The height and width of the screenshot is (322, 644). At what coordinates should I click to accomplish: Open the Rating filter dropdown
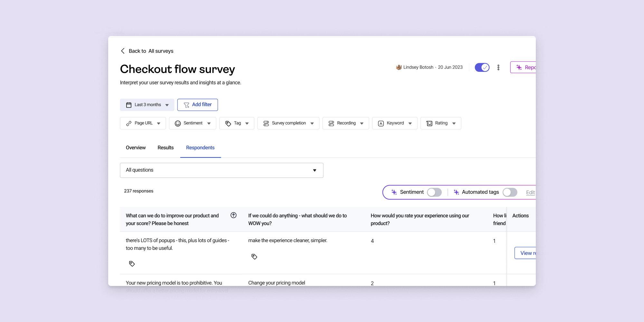[440, 123]
